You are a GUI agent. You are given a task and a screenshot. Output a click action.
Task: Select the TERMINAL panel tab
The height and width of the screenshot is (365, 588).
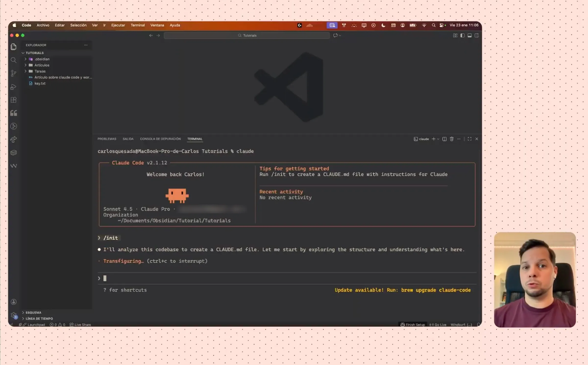pos(195,139)
